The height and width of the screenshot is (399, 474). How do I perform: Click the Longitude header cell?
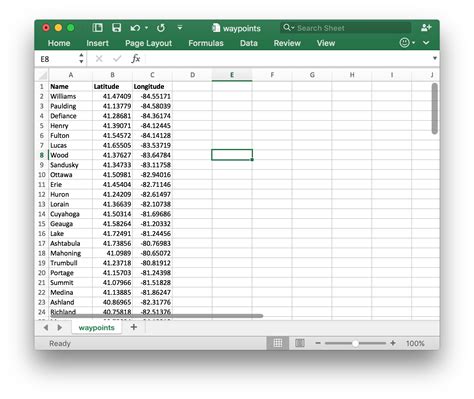pyautogui.click(x=152, y=86)
